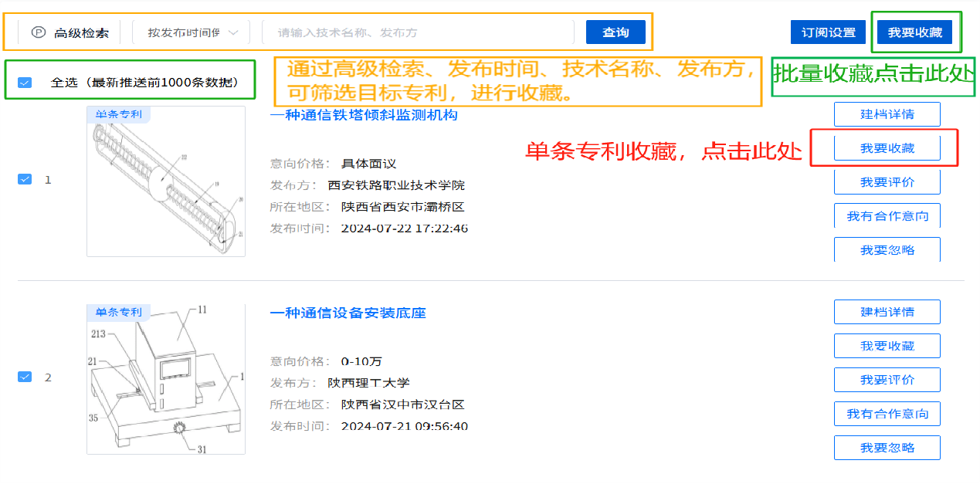Click the equipment mounting base patent thumbnail
This screenshot has width=980, height=484.
click(x=166, y=380)
